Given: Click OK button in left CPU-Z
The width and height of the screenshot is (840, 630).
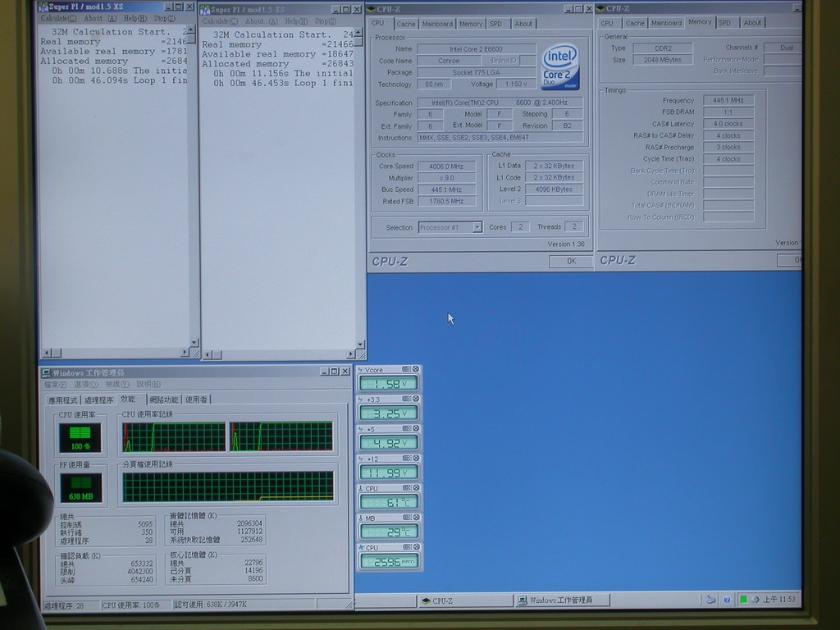Looking at the screenshot, I should [571, 261].
